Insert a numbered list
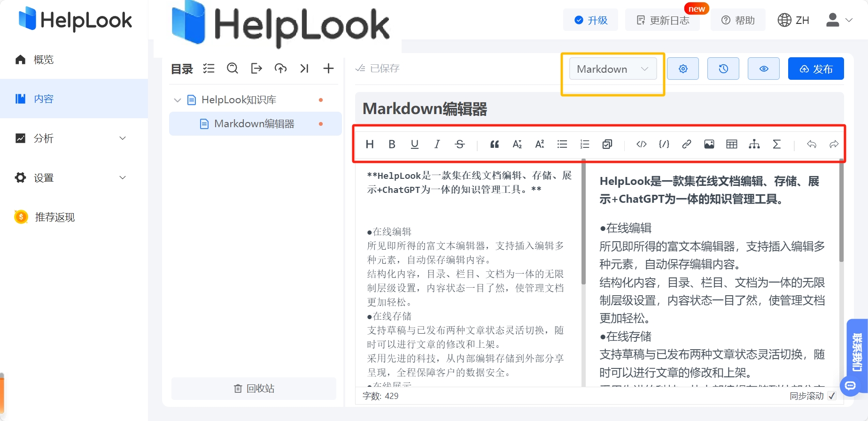Screen dimensions: 868x421 click(585, 144)
